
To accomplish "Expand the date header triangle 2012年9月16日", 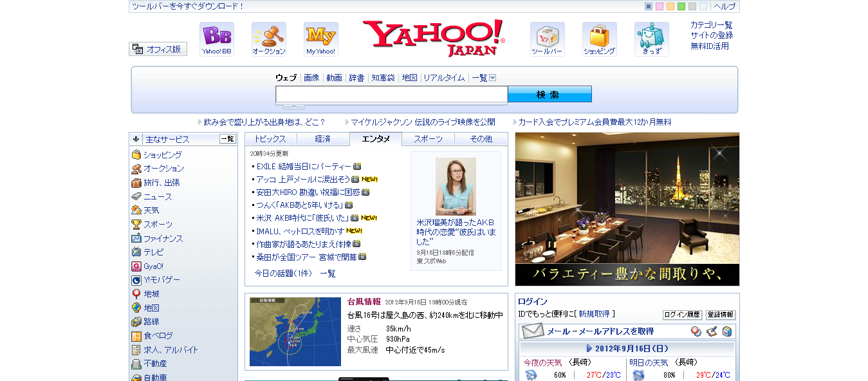I will pos(589,348).
